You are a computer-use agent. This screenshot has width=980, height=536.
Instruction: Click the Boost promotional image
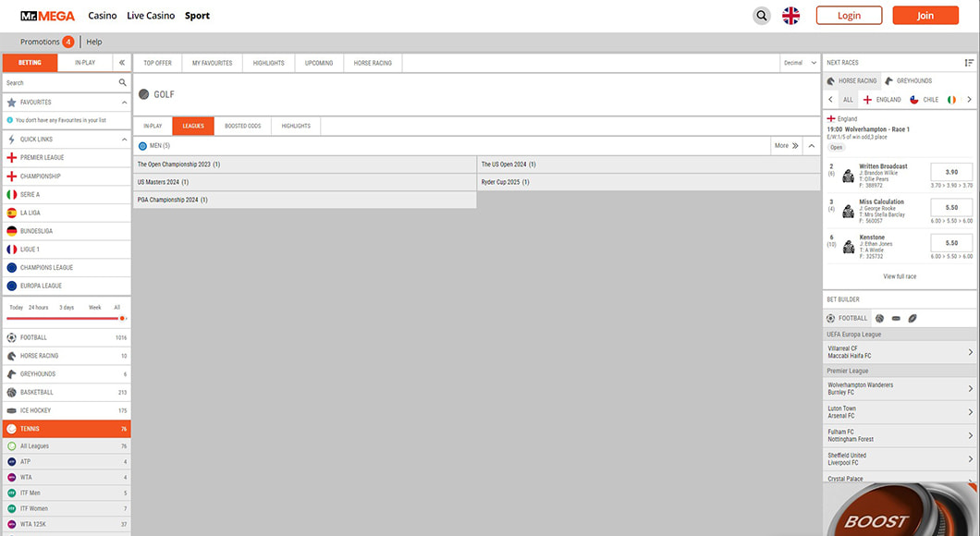(x=900, y=509)
